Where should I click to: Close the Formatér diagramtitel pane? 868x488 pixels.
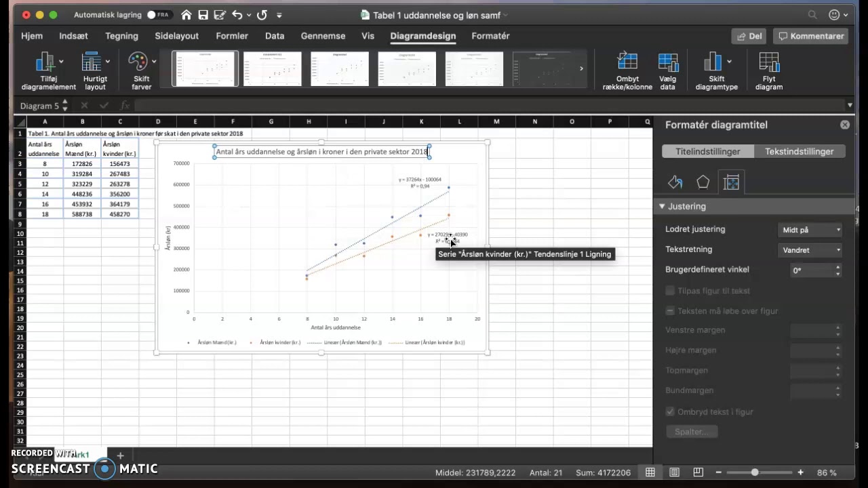click(x=845, y=125)
